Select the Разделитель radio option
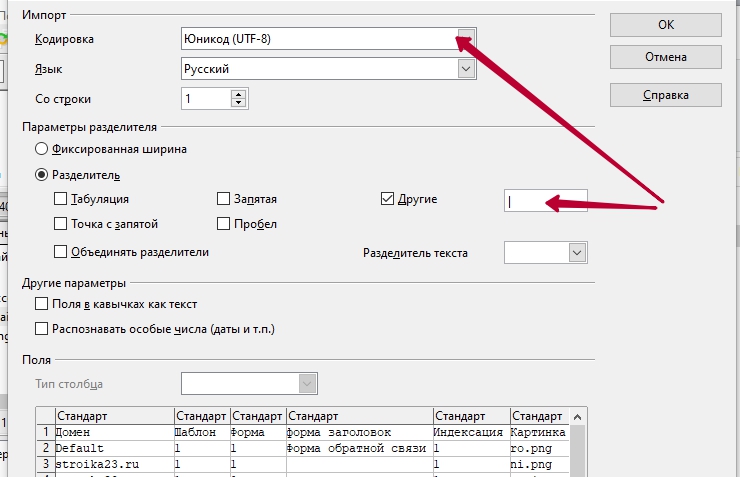Viewport: 740px width, 477px height. pos(42,174)
